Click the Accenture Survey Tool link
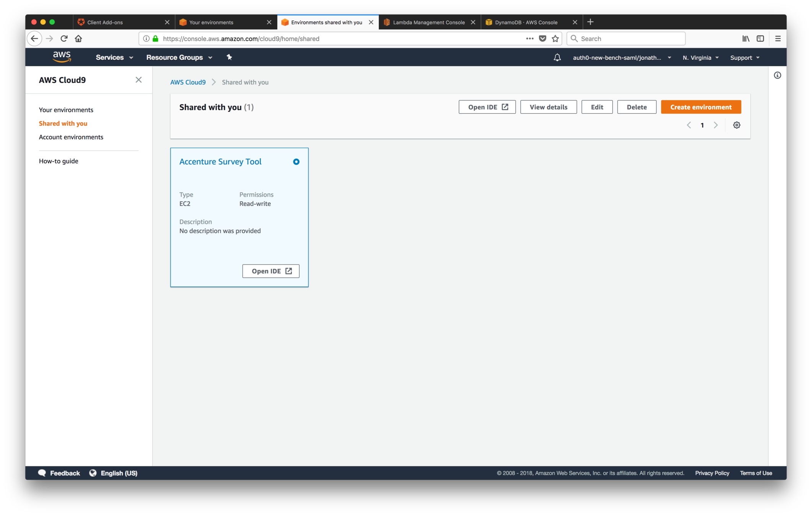Image resolution: width=812 pixels, height=516 pixels. [x=220, y=162]
